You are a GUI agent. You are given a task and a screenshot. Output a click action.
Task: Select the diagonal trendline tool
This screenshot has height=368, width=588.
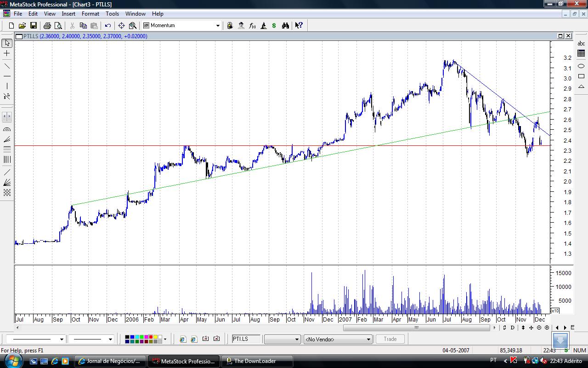pos(7,66)
